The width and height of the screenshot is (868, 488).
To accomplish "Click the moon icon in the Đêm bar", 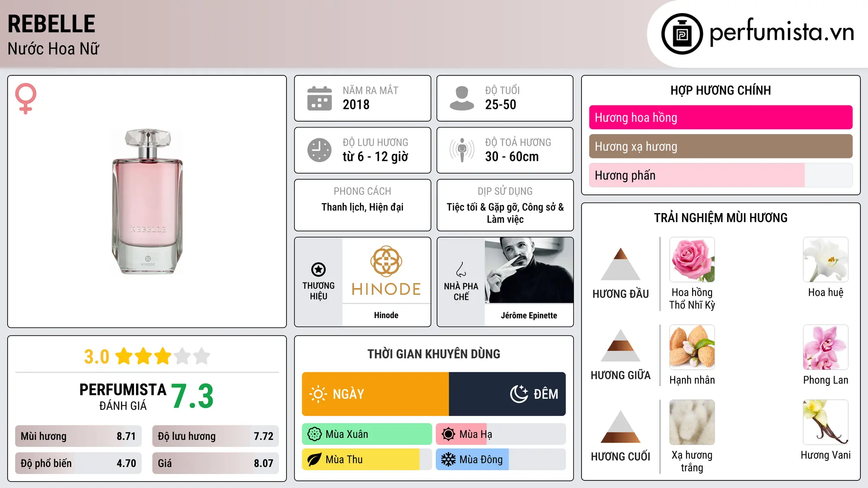I will point(519,394).
